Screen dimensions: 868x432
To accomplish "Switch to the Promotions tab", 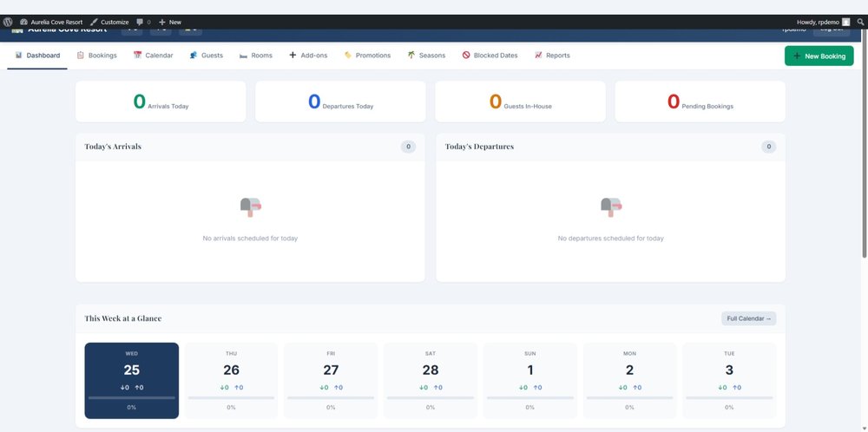I will 367,56.
